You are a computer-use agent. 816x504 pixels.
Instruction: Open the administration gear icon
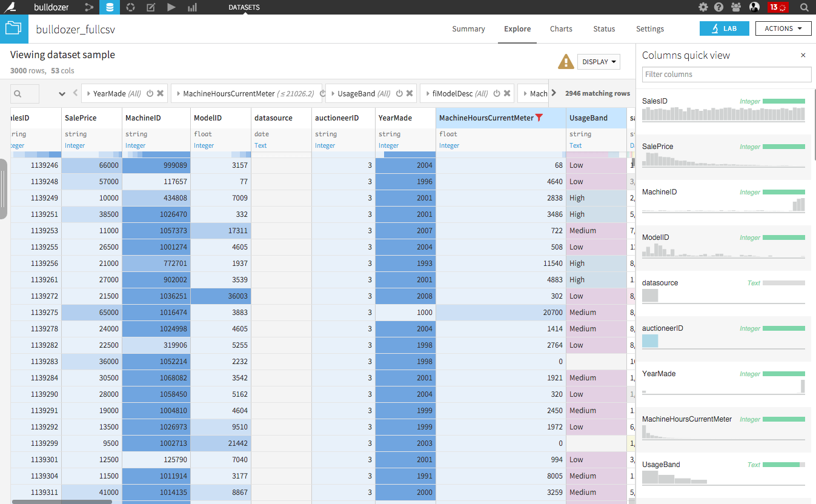click(703, 7)
